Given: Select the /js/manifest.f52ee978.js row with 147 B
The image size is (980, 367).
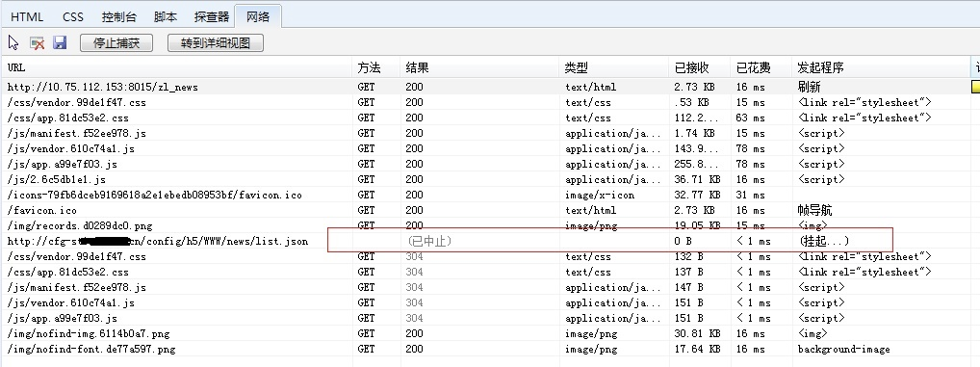Looking at the screenshot, I should [490, 287].
